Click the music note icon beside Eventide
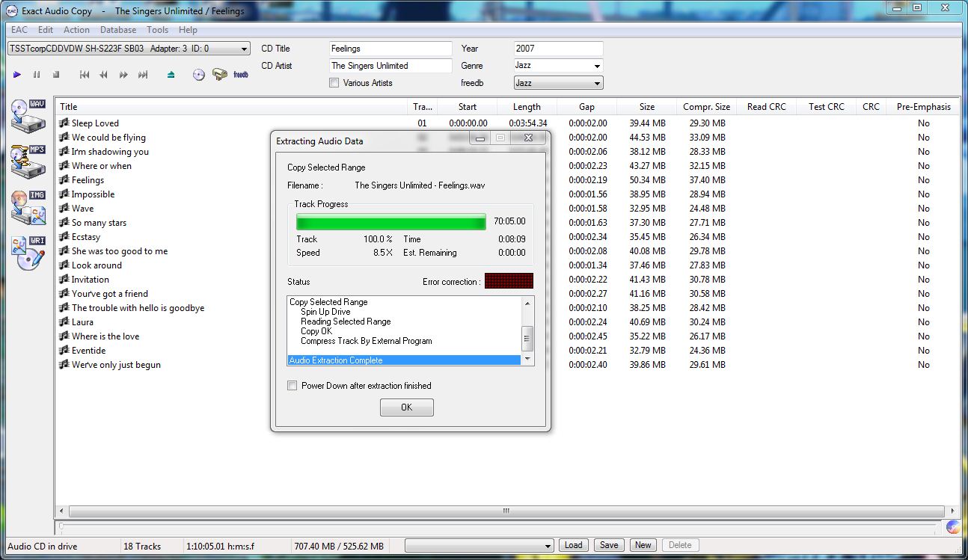968x560 pixels. [x=64, y=351]
